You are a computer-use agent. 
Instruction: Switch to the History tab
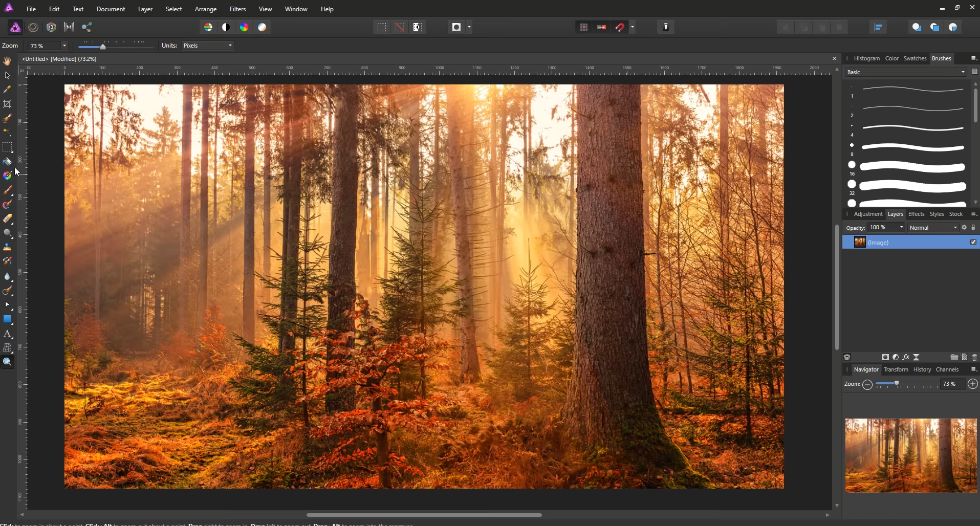click(922, 369)
